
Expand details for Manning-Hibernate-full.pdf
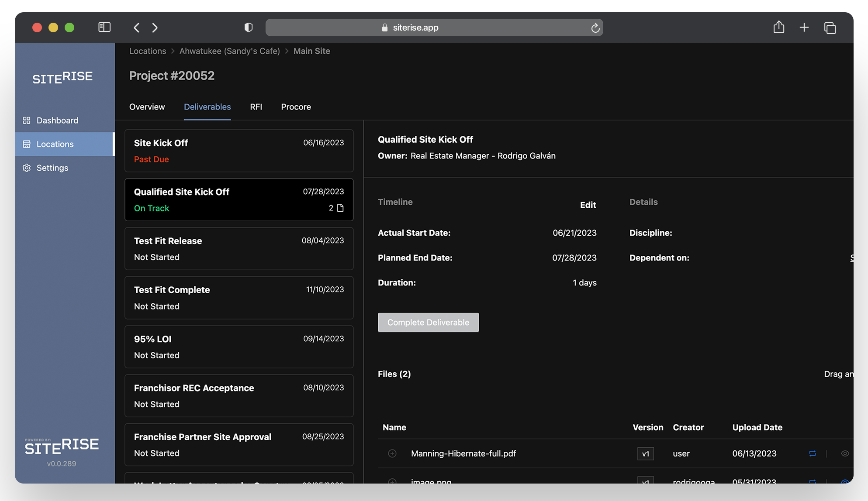click(392, 453)
